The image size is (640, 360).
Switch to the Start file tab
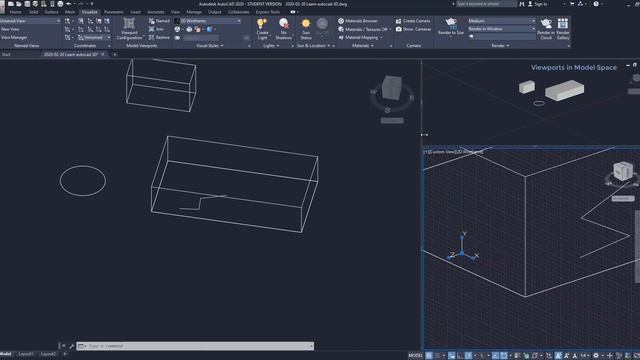tap(6, 54)
